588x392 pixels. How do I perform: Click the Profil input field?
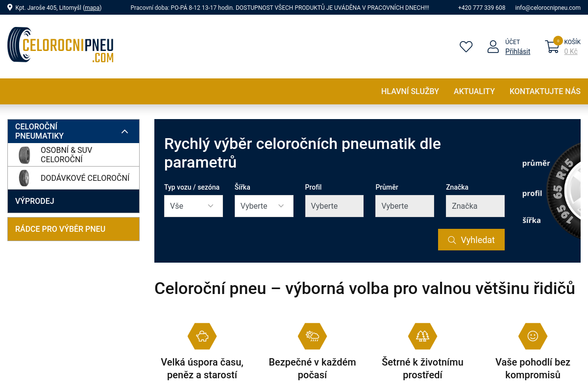click(334, 206)
